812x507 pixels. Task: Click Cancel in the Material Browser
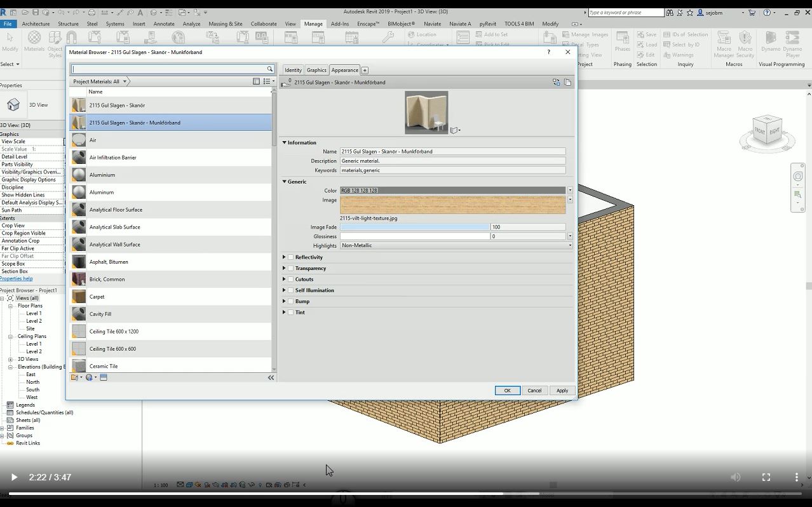534,391
